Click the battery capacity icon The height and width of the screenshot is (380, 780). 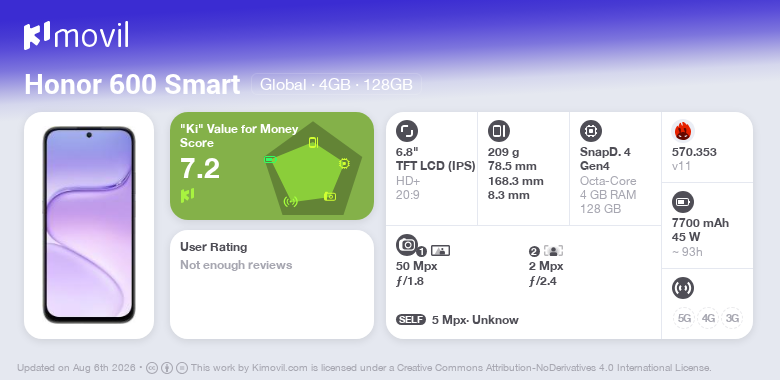(683, 202)
